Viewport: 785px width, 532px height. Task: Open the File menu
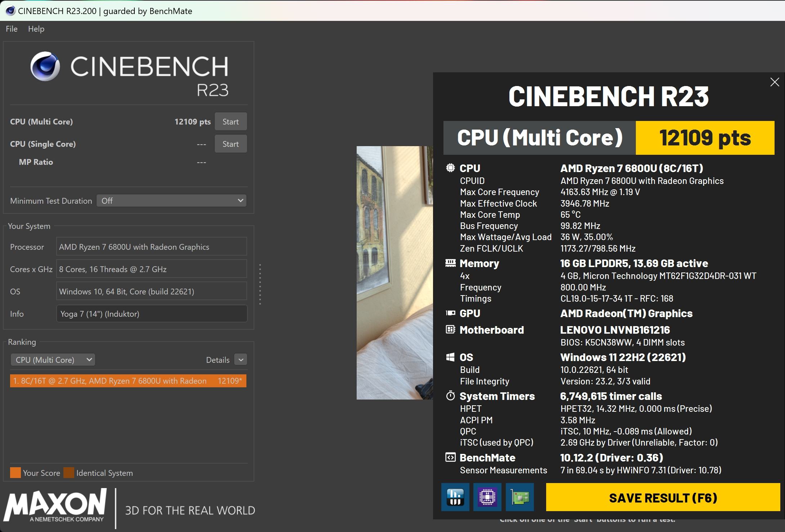click(x=12, y=29)
